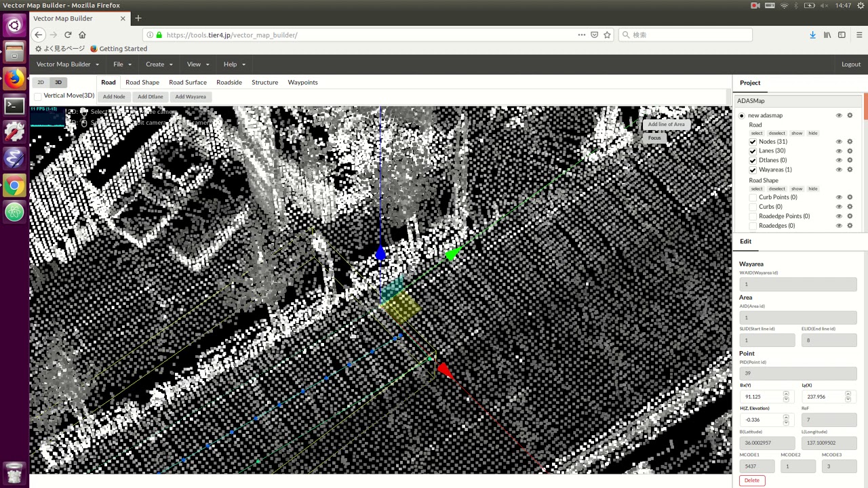
Task: Select the new adasmap radio button
Action: [742, 116]
